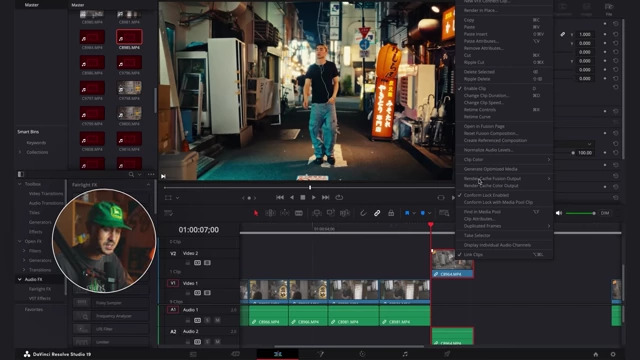Lock the Video 2 track

pyautogui.click(x=188, y=263)
